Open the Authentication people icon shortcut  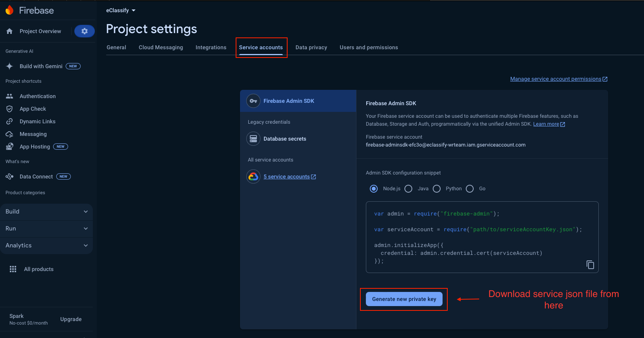pos(9,96)
